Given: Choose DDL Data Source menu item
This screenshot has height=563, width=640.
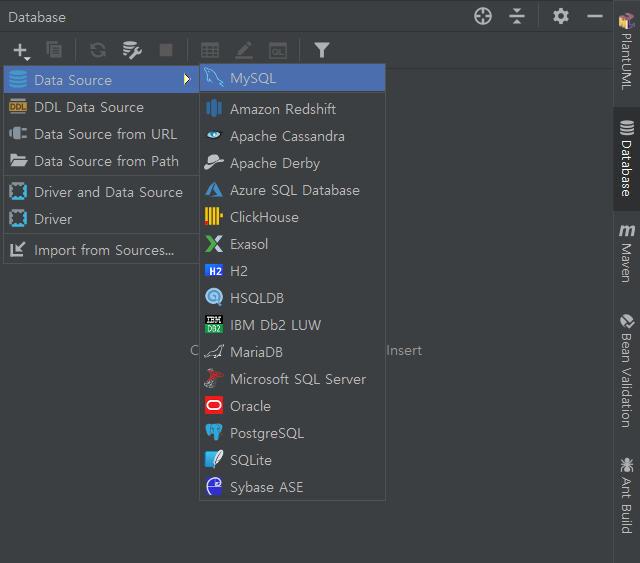Looking at the screenshot, I should (101, 107).
